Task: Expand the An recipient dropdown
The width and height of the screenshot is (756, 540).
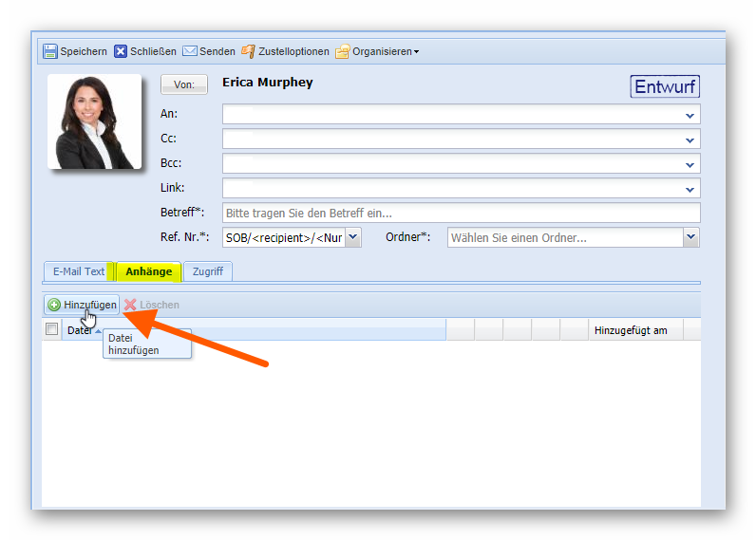Action: (x=690, y=115)
